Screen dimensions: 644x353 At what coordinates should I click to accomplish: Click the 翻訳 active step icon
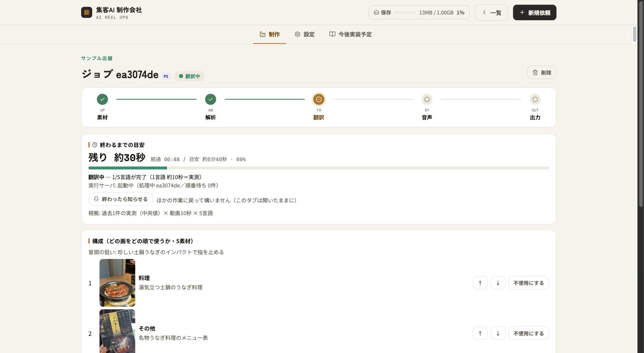(x=319, y=99)
